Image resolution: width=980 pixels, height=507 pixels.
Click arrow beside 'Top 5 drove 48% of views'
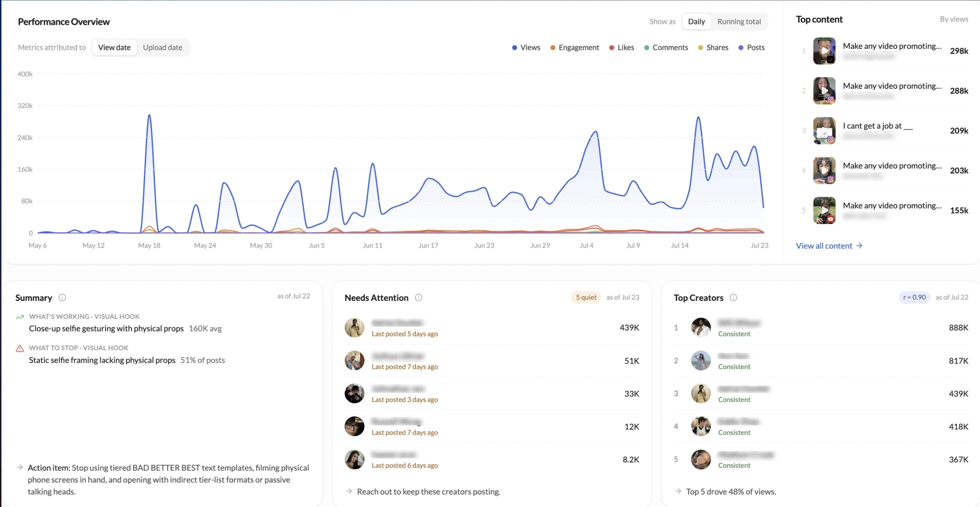coord(678,491)
